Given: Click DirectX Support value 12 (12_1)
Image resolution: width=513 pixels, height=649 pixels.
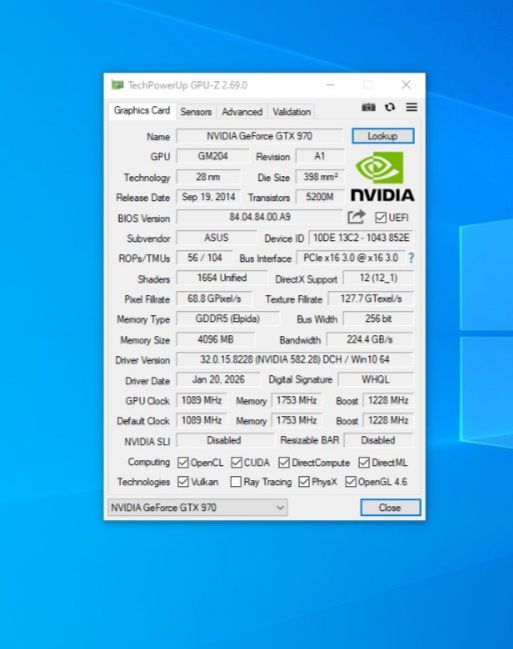Looking at the screenshot, I should 378,278.
